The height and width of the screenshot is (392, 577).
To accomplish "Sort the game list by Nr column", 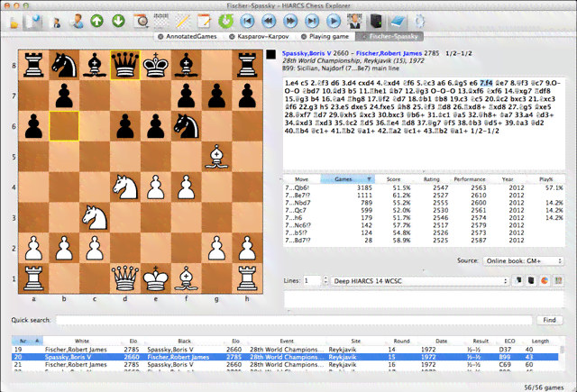I will (x=27, y=341).
